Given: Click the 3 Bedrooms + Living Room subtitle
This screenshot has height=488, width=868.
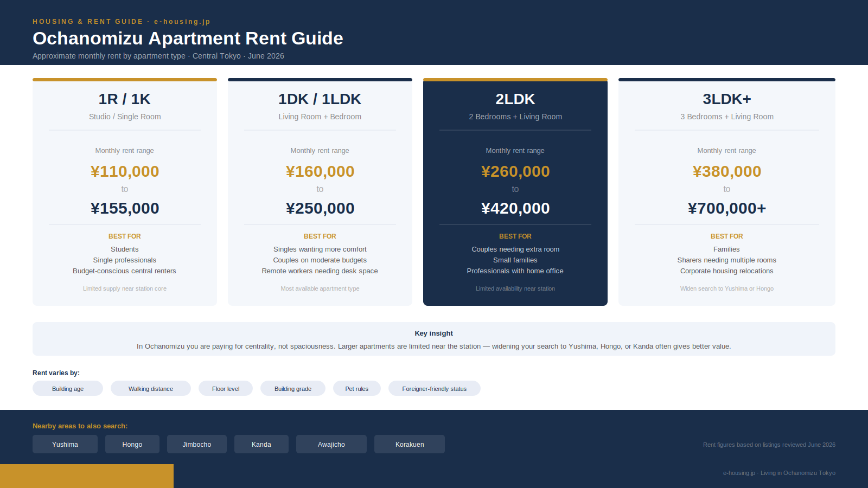Looking at the screenshot, I should click(727, 117).
